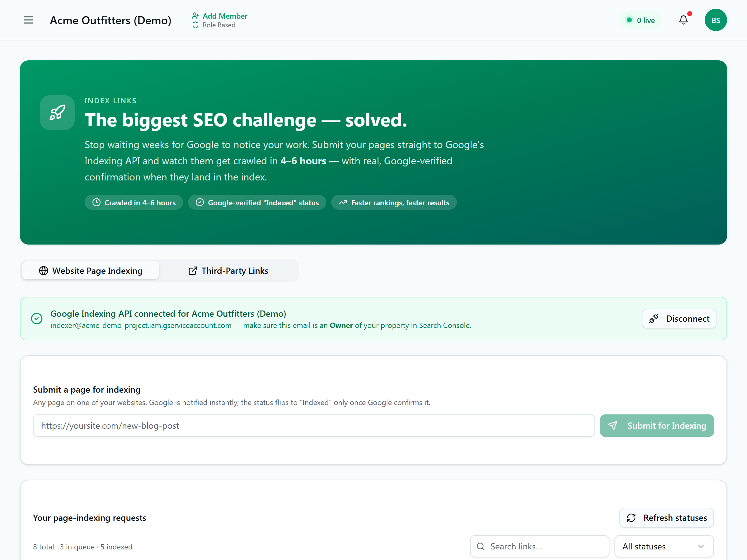Disconnect the Google Indexing API
747x560 pixels.
(x=679, y=319)
